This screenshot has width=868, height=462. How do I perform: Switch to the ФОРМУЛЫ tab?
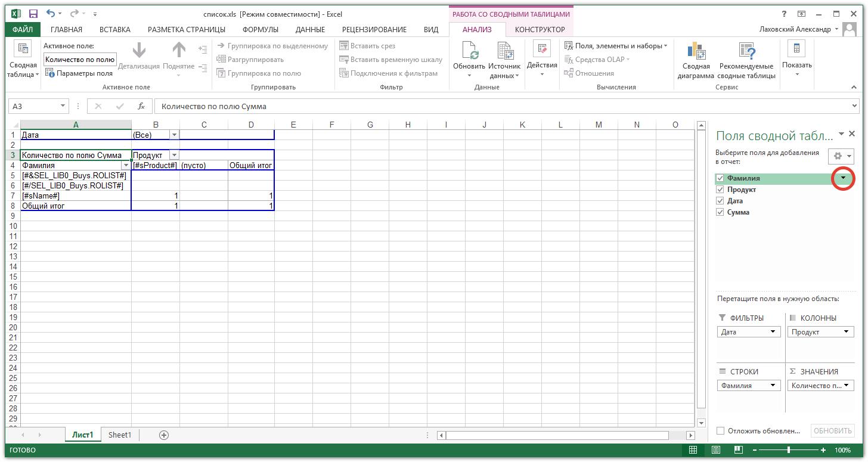pos(261,29)
